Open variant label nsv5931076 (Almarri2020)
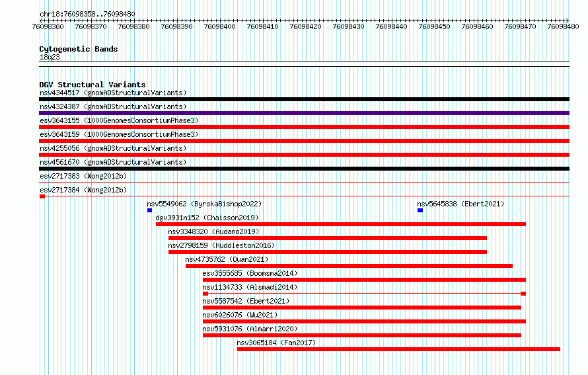 pyautogui.click(x=250, y=329)
